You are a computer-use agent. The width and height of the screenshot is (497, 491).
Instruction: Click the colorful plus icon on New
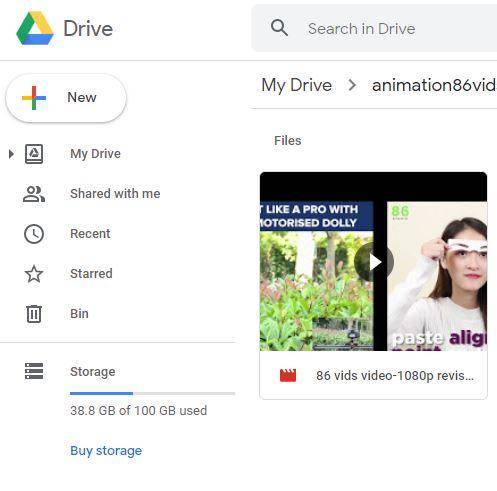click(x=34, y=98)
